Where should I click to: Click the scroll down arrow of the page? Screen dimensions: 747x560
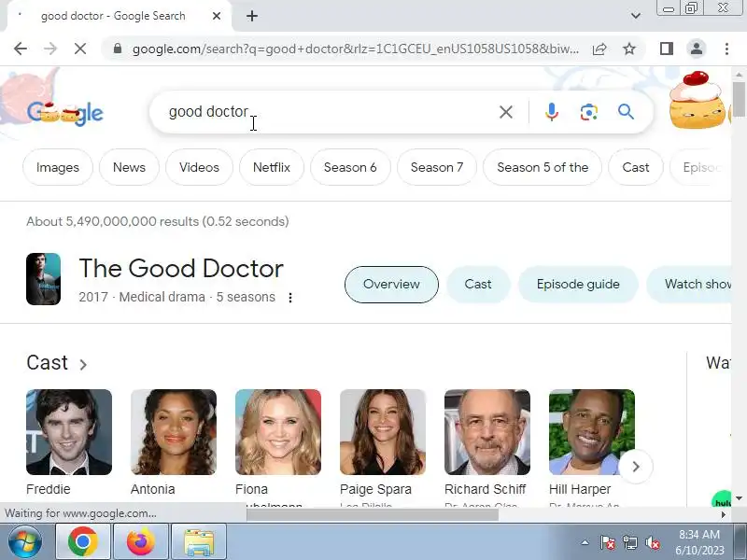739,498
